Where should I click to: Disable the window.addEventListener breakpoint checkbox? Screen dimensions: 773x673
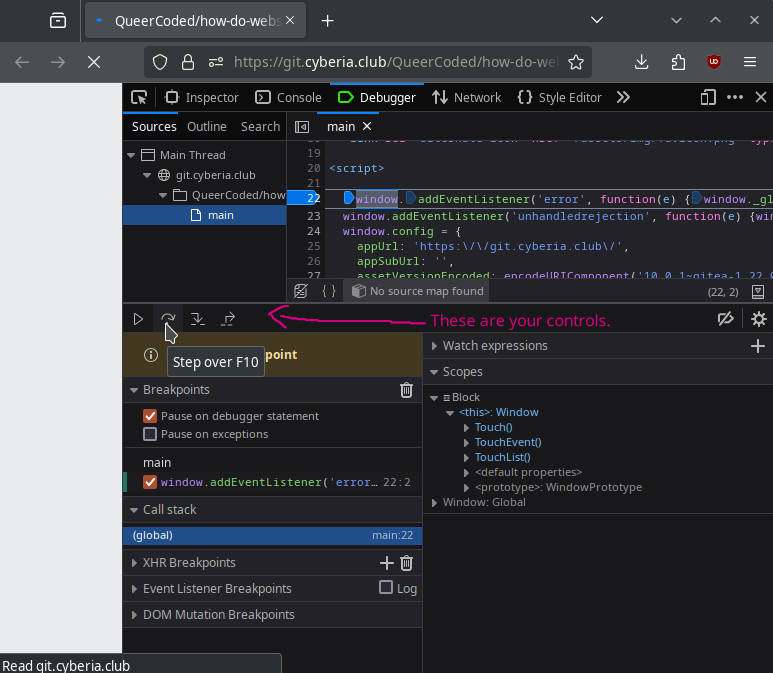tap(150, 482)
